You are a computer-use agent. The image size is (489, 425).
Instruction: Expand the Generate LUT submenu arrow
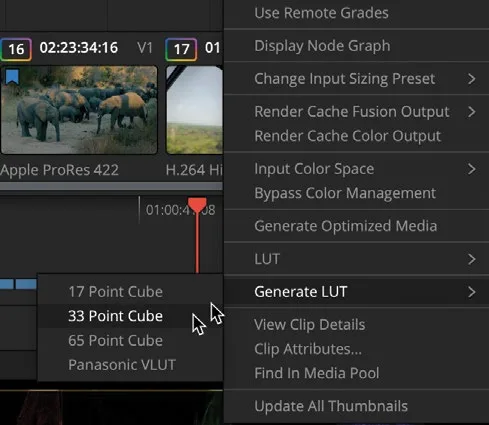(x=472, y=292)
